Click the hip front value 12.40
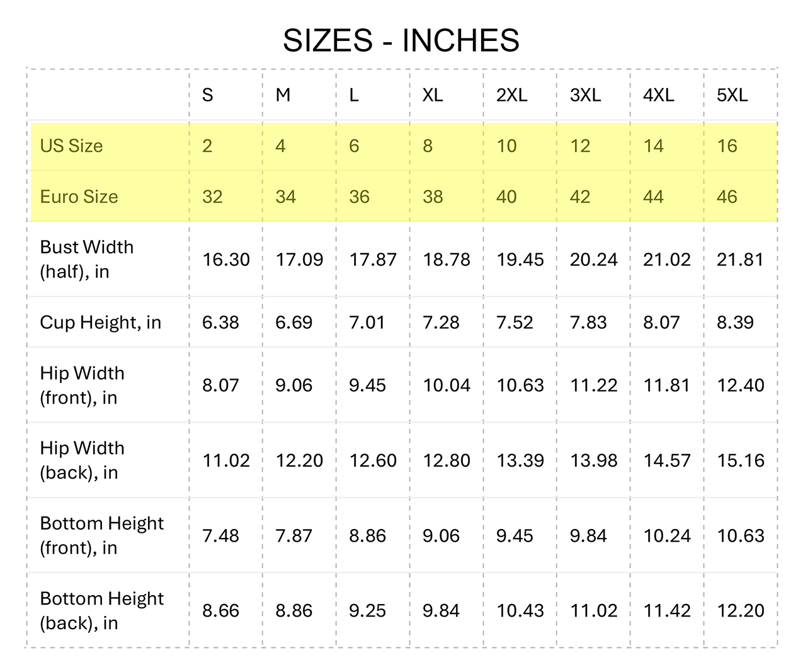Viewport: 803px width, 672px height. pos(741,385)
